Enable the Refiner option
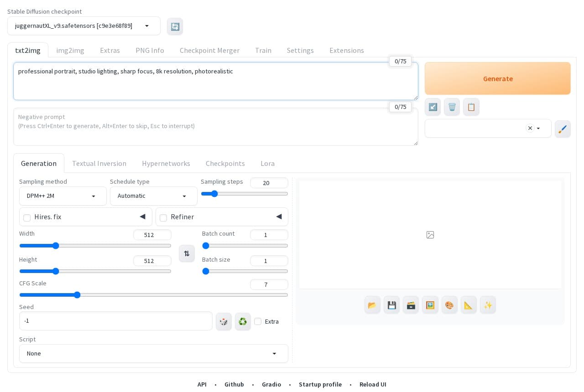 tap(163, 218)
